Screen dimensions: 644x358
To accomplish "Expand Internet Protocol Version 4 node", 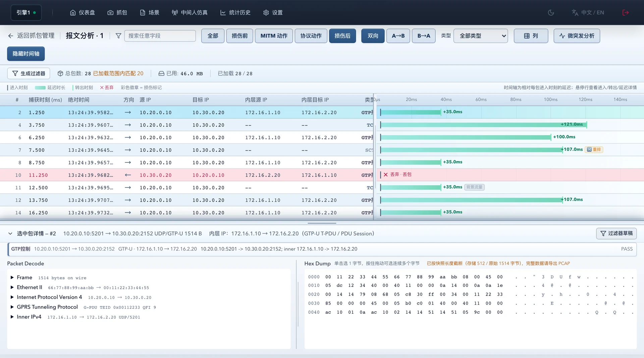I will (x=12, y=297).
